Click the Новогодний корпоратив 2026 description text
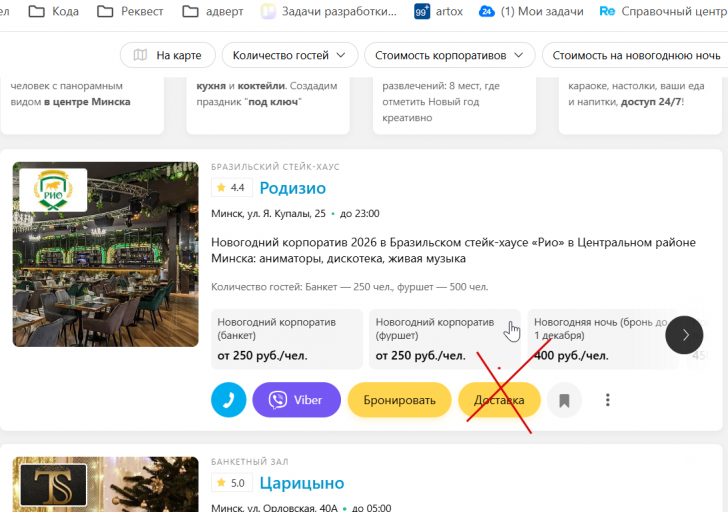Screen dimensions: 728x512 pos(453,250)
